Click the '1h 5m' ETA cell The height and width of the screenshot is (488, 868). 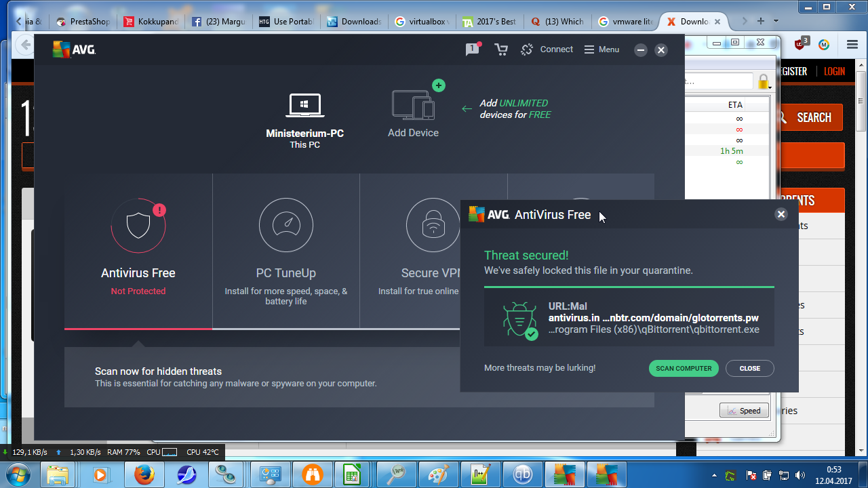click(x=732, y=151)
